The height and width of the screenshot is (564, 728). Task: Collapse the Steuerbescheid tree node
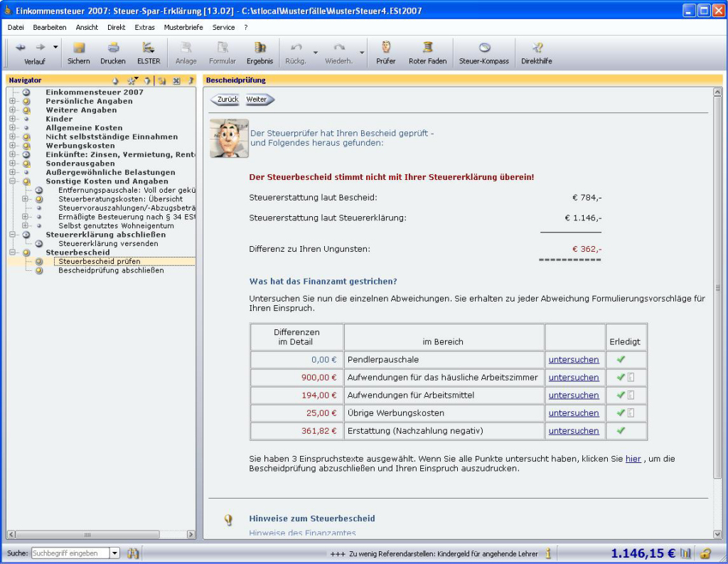pyautogui.click(x=13, y=252)
